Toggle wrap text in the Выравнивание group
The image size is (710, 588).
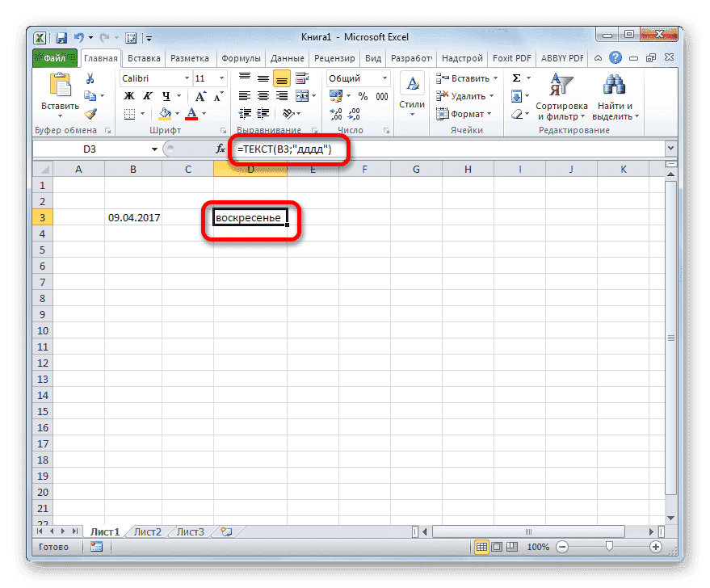click(301, 78)
